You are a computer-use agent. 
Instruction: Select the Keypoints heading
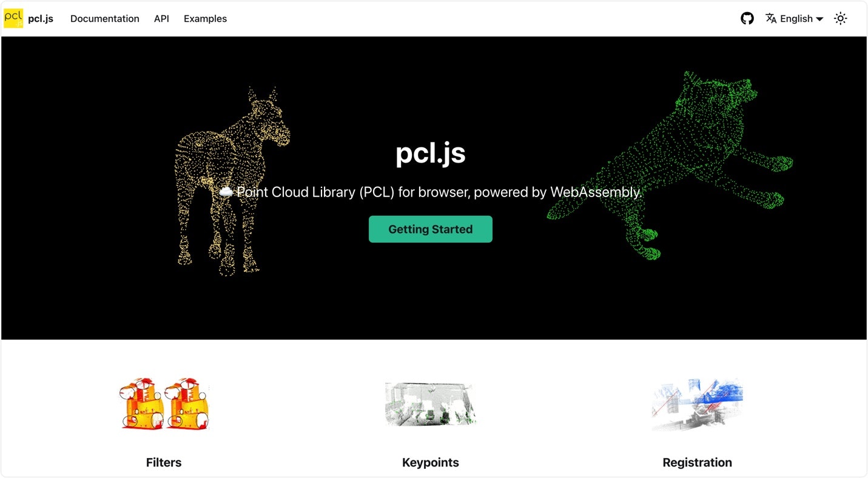click(x=431, y=462)
